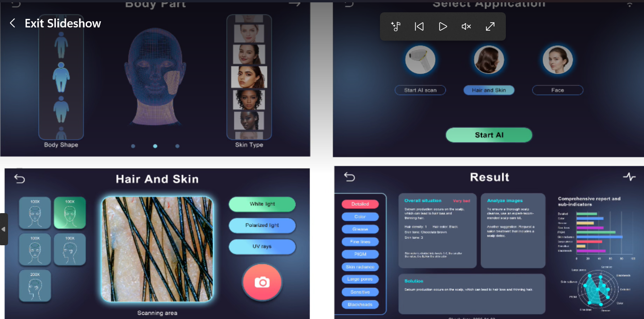Open the pulse chart icon in Result
This screenshot has width=644, height=319.
coord(629,177)
